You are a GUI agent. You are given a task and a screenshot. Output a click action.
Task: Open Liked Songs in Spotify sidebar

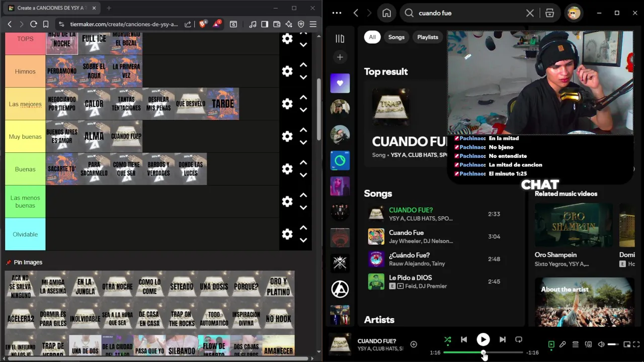point(340,83)
